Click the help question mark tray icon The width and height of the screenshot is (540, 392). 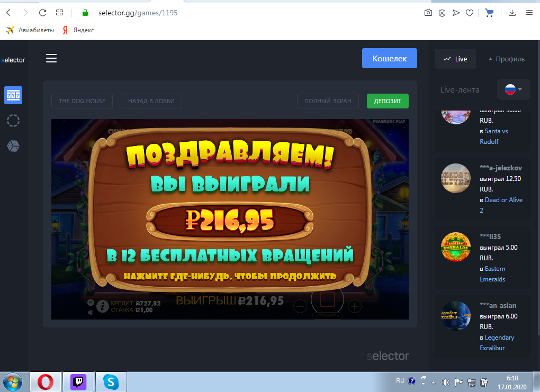coord(411,381)
